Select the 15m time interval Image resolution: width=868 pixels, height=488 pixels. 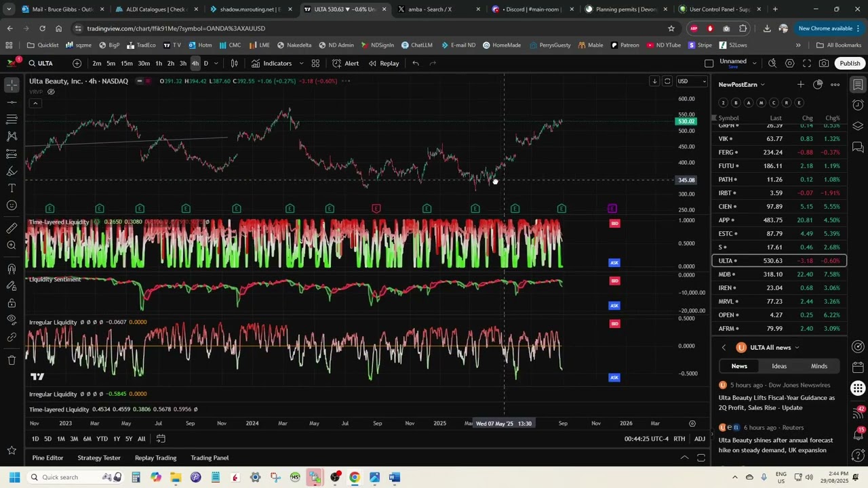click(x=127, y=63)
